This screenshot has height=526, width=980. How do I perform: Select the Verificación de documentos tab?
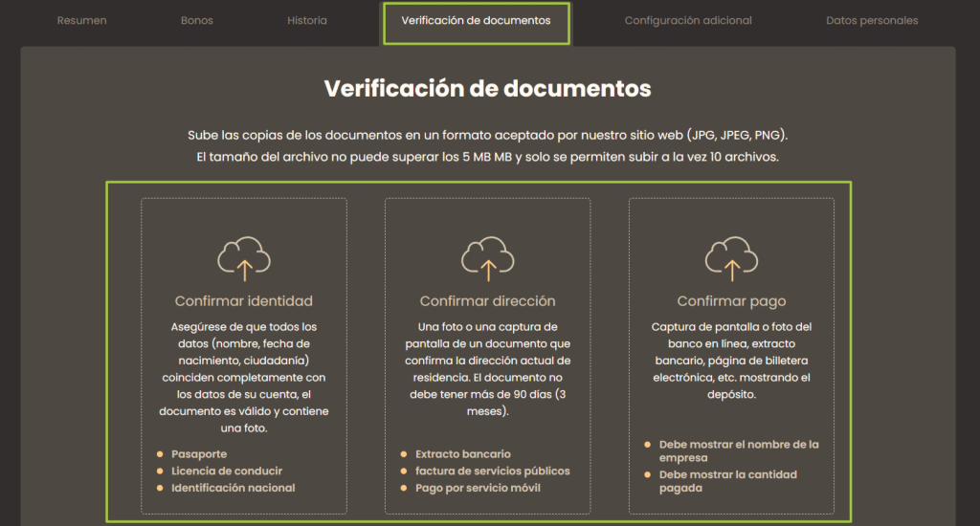(476, 21)
